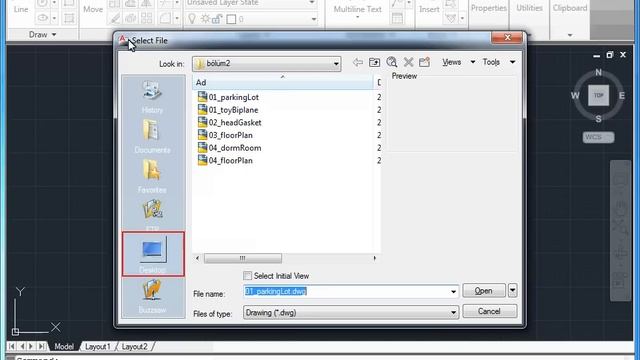Click the Insert block tool
The height and width of the screenshot is (360, 640).
pyautogui.click(x=429, y=9)
